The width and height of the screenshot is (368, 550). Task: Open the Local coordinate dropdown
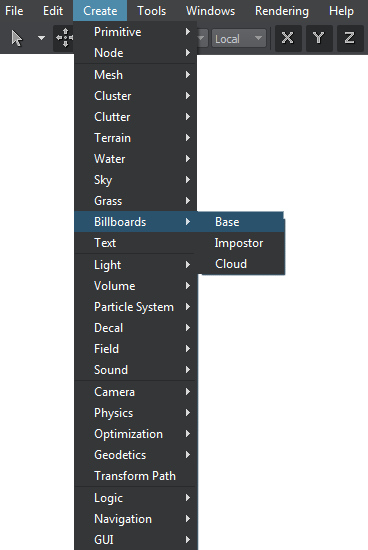tap(239, 38)
